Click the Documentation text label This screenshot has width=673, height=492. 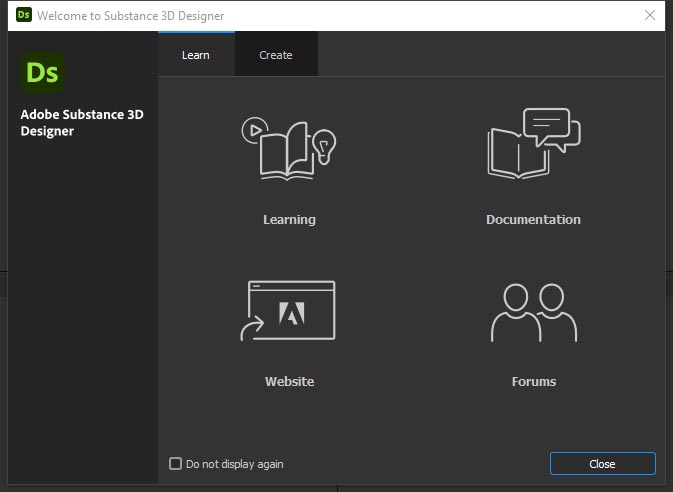click(533, 220)
